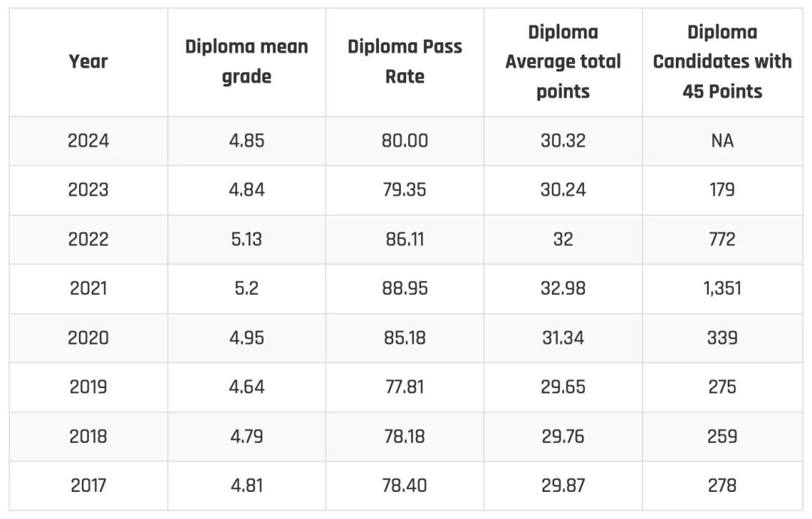The height and width of the screenshot is (519, 812).
Task: Select the Diploma mean grade header
Action: 247,62
